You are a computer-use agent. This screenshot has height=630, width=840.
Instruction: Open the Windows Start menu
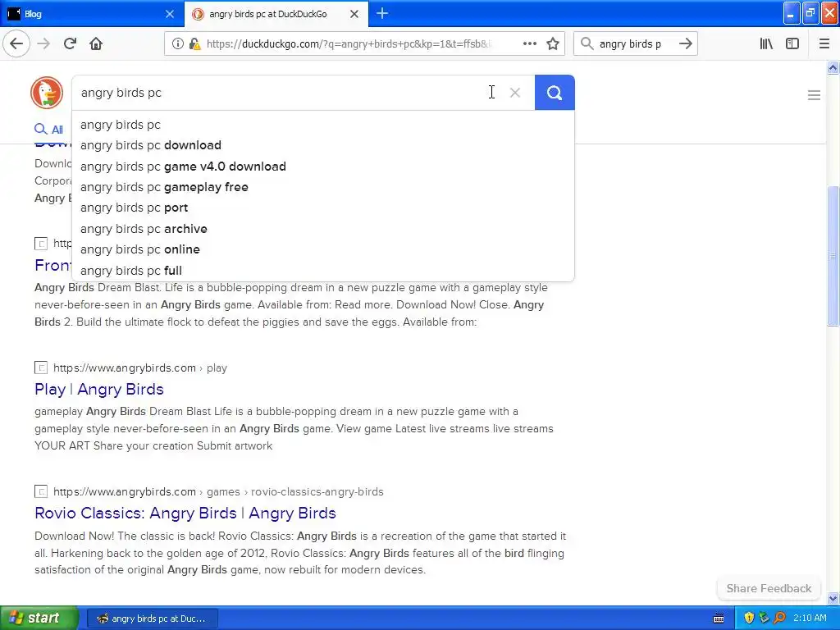39,619
